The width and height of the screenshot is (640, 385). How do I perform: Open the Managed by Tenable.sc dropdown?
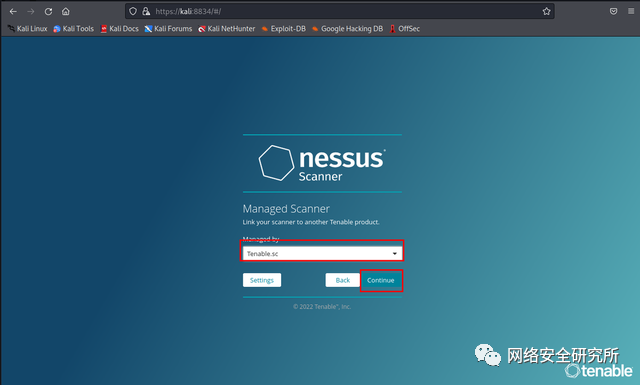(322, 254)
